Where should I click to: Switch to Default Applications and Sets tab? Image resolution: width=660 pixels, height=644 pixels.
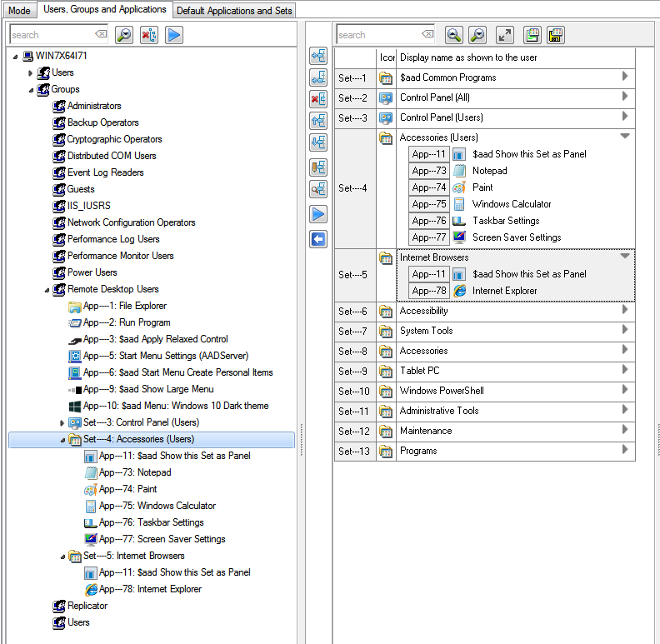(234, 10)
